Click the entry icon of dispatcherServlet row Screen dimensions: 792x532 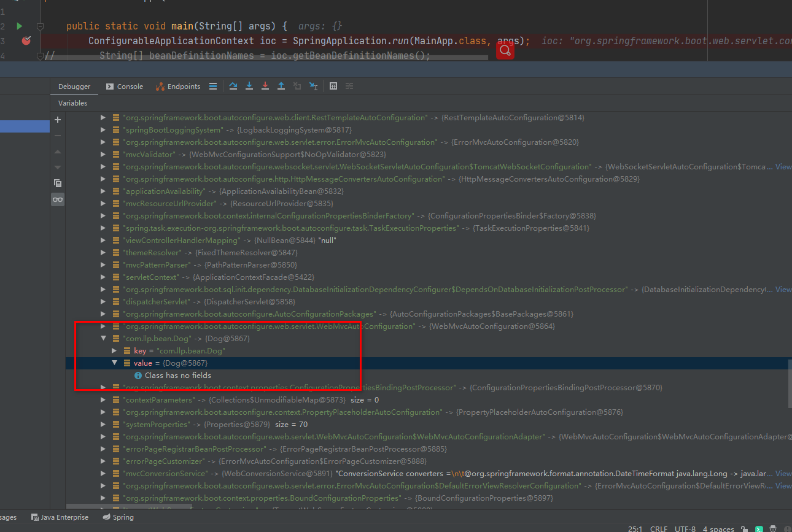116,301
